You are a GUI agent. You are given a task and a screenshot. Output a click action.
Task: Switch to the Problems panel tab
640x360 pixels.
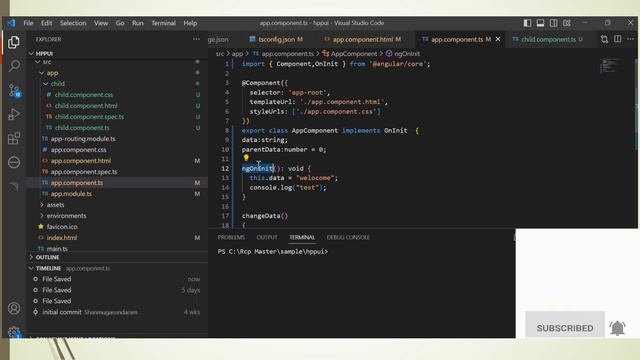pyautogui.click(x=231, y=237)
